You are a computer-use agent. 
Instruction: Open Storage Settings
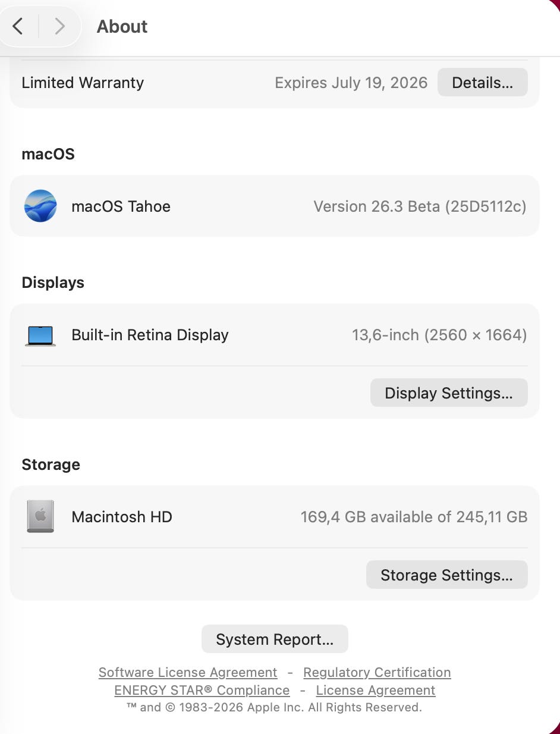pyautogui.click(x=446, y=575)
